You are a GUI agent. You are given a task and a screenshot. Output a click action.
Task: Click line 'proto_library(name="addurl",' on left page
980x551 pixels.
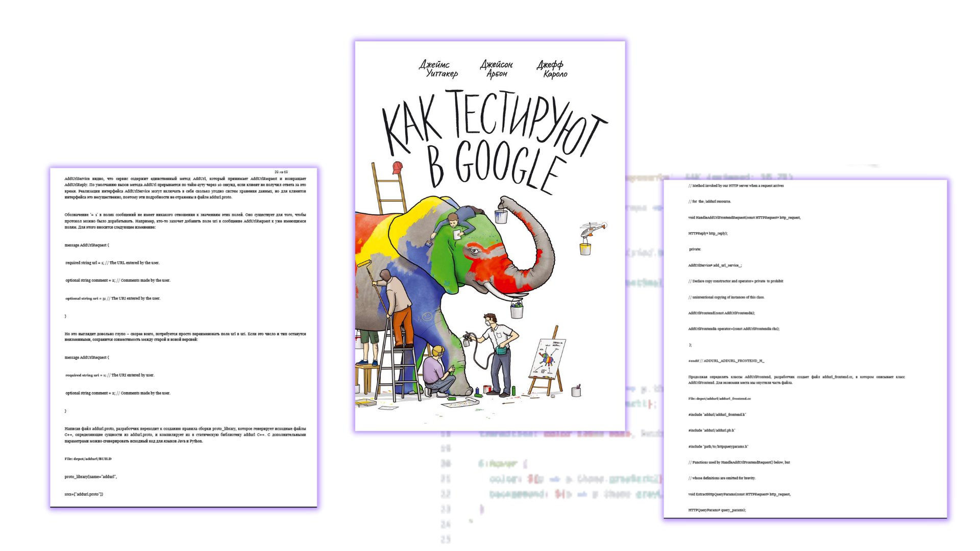coord(91,477)
